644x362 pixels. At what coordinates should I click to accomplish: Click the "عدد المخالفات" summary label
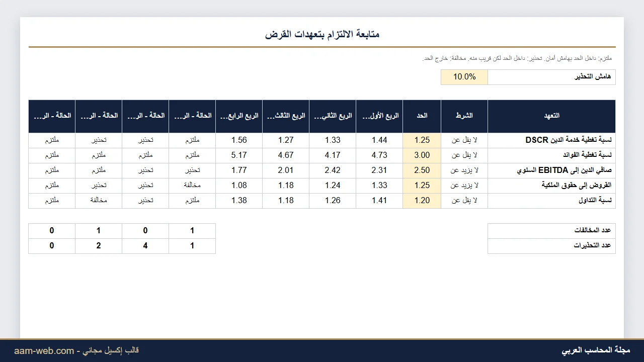pos(551,231)
